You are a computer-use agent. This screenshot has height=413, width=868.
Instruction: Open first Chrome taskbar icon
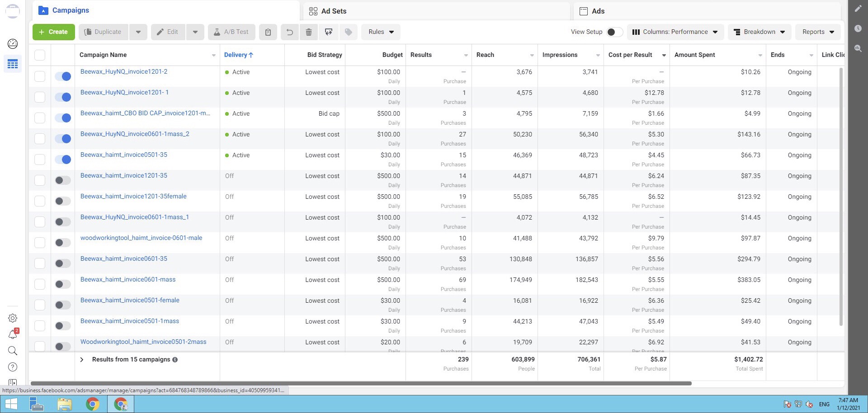click(93, 404)
